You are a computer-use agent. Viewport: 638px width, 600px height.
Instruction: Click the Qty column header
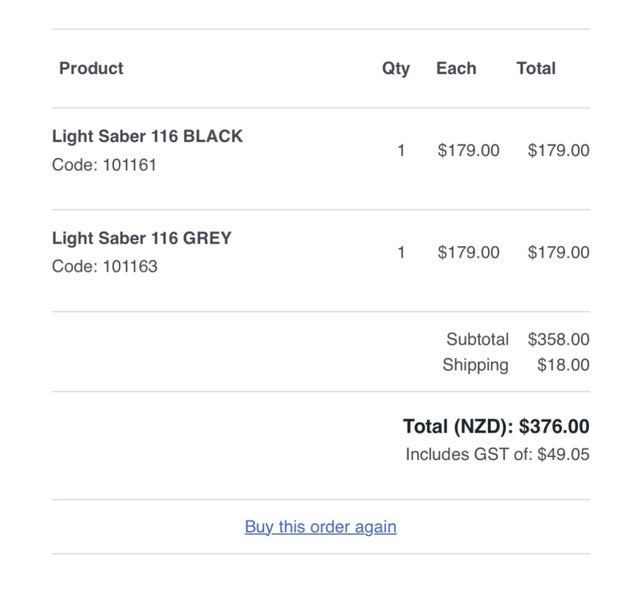396,68
